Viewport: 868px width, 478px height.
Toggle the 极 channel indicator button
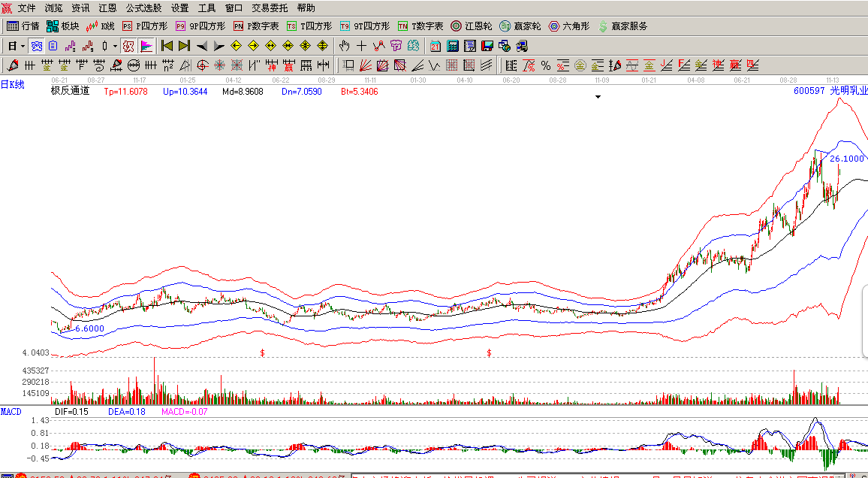pos(128,46)
